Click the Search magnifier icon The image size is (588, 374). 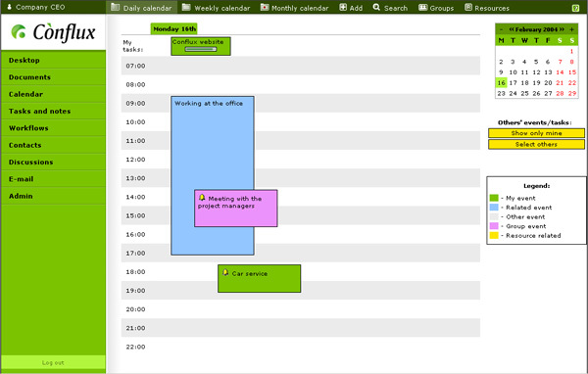pyautogui.click(x=376, y=7)
